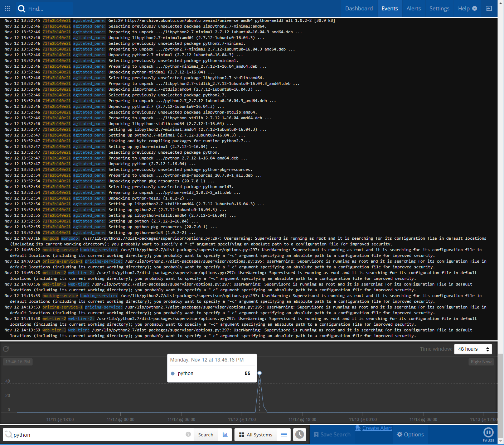The height and width of the screenshot is (445, 504).
Task: Click the sign out icon in navbar
Action: 489,8
